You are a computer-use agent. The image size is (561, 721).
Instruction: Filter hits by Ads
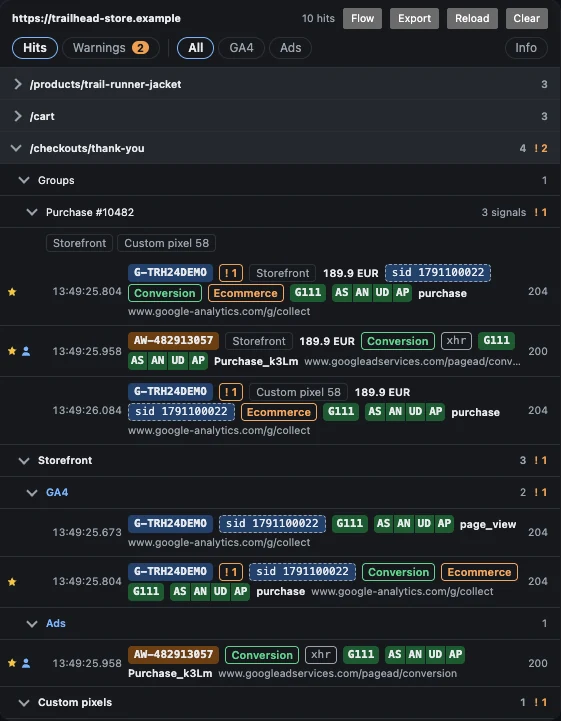(291, 48)
